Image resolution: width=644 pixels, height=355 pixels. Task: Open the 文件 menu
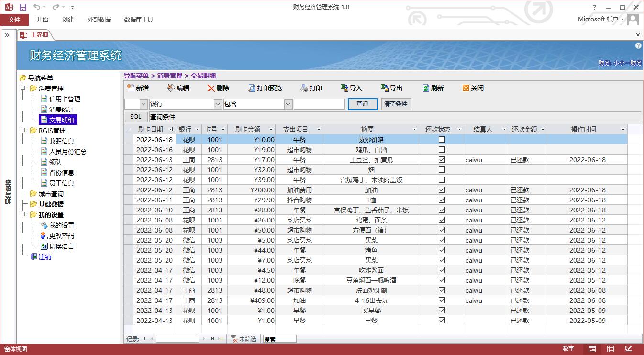[14, 20]
